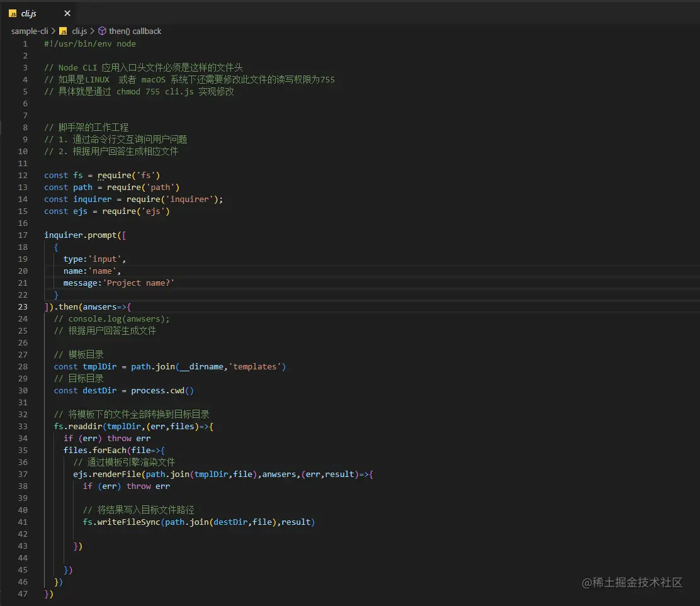
Task: Click 'ejs.renderFile' on line 37
Action: click(x=107, y=474)
